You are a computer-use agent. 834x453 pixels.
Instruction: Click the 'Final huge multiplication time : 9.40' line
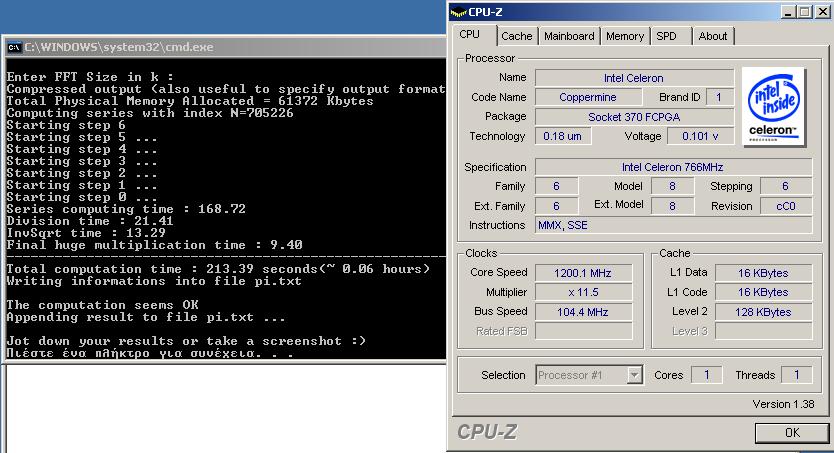pyautogui.click(x=154, y=245)
